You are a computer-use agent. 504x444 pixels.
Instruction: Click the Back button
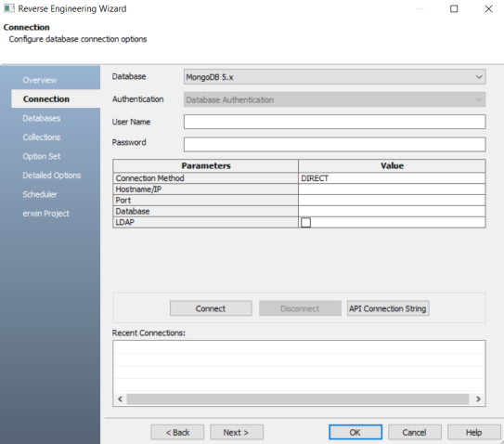click(177, 432)
